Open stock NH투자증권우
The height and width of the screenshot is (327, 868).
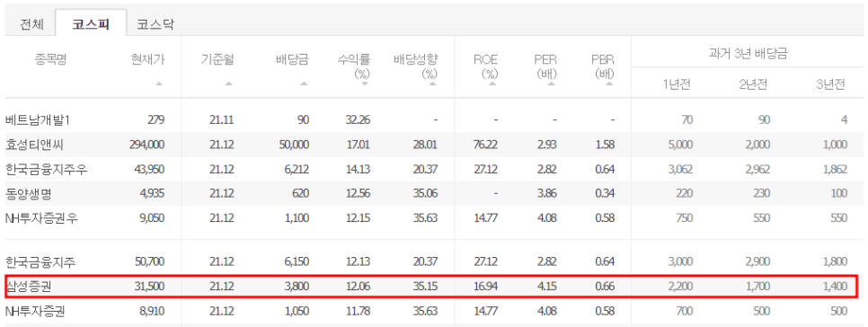point(42,218)
